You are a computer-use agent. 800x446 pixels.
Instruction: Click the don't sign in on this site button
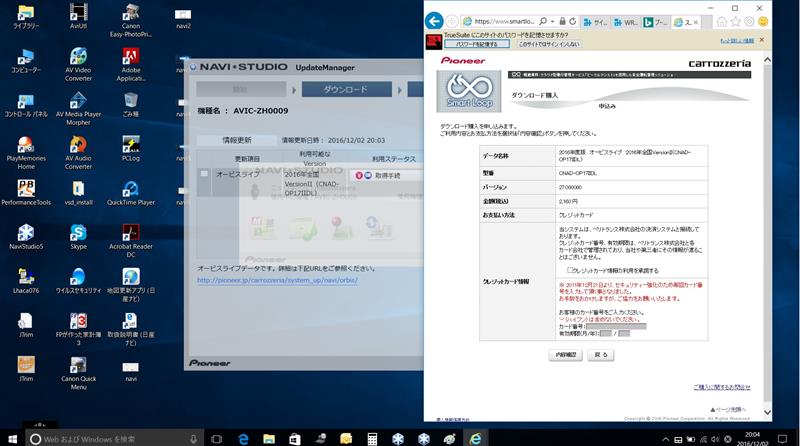click(x=548, y=44)
